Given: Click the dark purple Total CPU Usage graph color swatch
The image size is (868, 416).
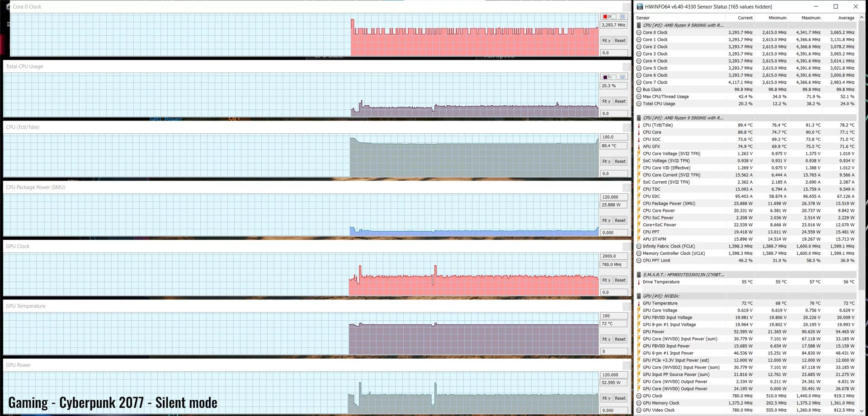Looking at the screenshot, I should tap(605, 77).
